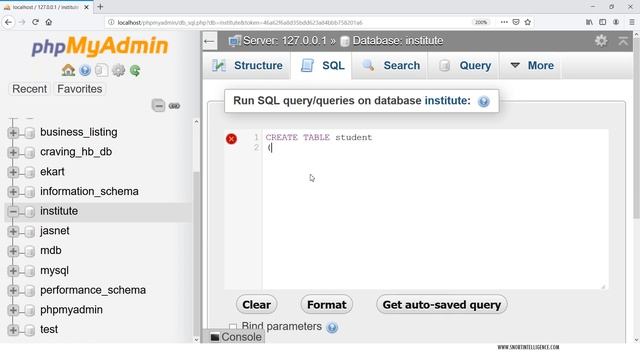
Task: Click the sidebar copy/docs page icon
Action: [101, 71]
